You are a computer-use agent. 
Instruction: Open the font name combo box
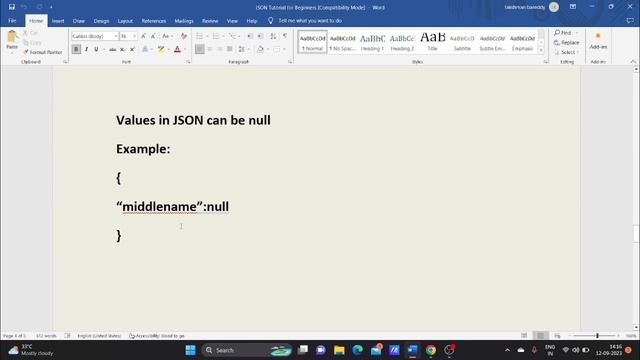[95, 36]
